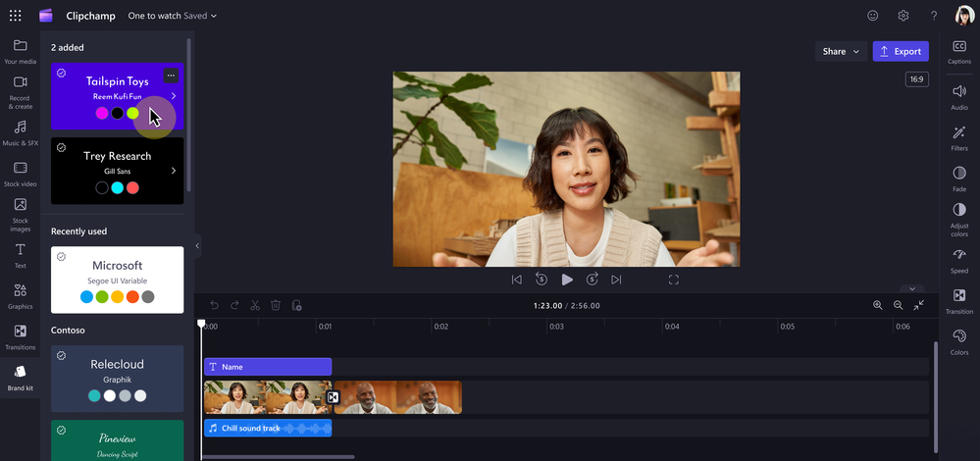This screenshot has width=980, height=461.
Task: Expand Trey Research kit with its chevron
Action: (x=173, y=171)
